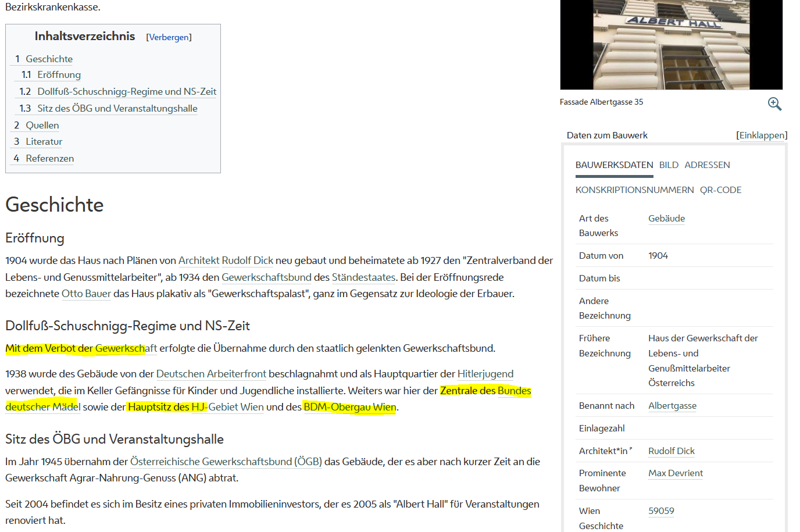
Task: Switch to the BILD tab
Action: click(669, 165)
